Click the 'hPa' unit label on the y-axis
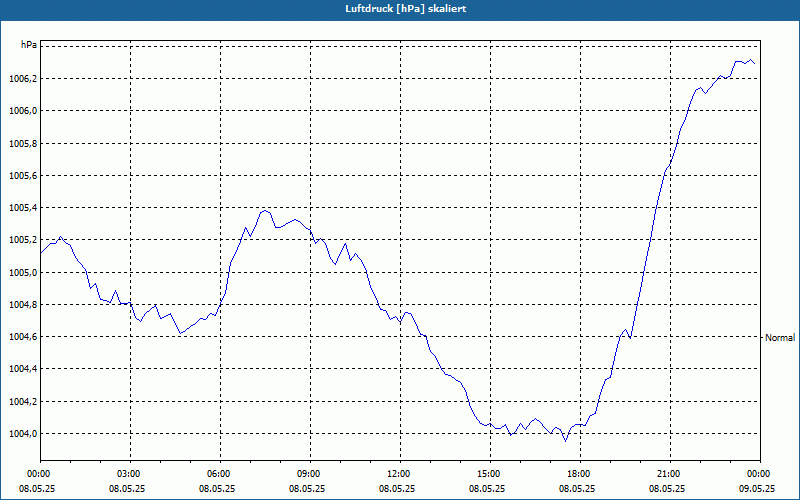 point(29,45)
